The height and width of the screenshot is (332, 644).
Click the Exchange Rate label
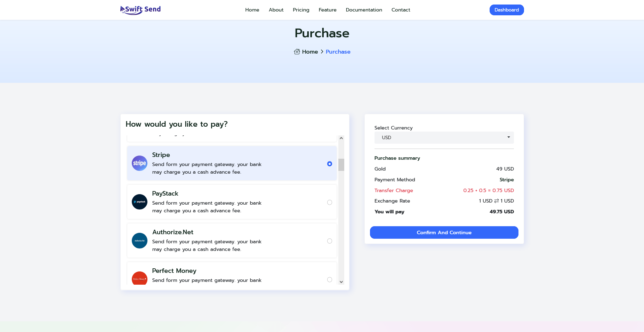click(392, 201)
